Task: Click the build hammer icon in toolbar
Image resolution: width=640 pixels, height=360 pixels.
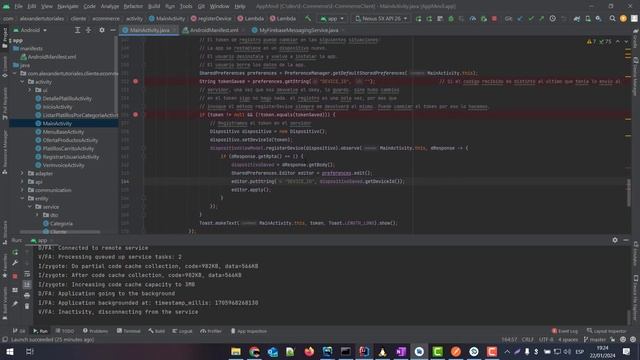Action: click(x=308, y=18)
